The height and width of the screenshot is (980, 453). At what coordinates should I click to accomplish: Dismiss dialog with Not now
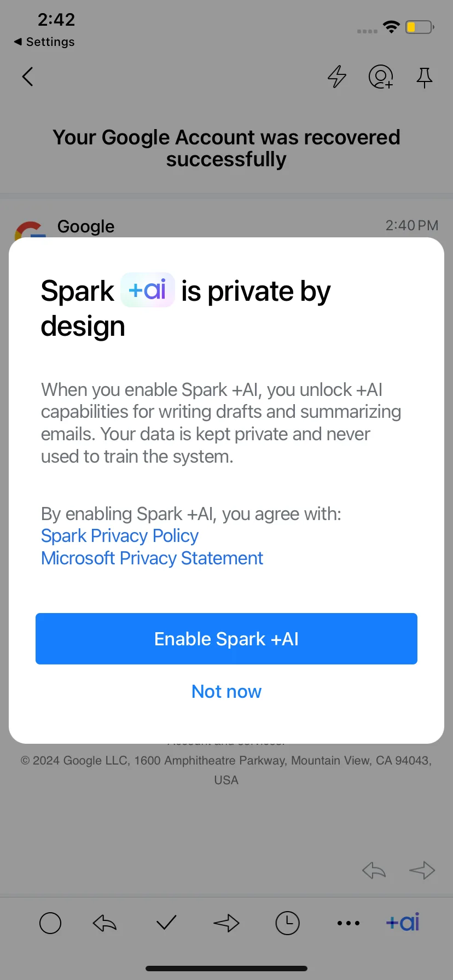point(226,691)
